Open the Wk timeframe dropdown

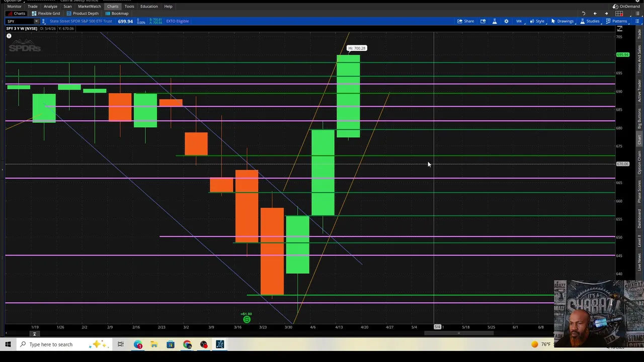click(519, 21)
